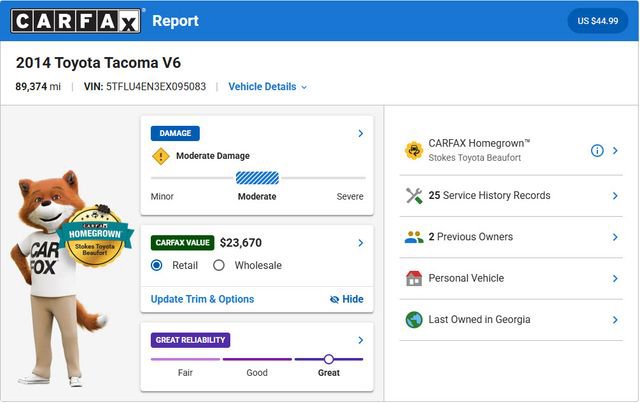640x403 pixels.
Task: Click the CARFAX Homegrown badge icon
Action: [x=414, y=150]
